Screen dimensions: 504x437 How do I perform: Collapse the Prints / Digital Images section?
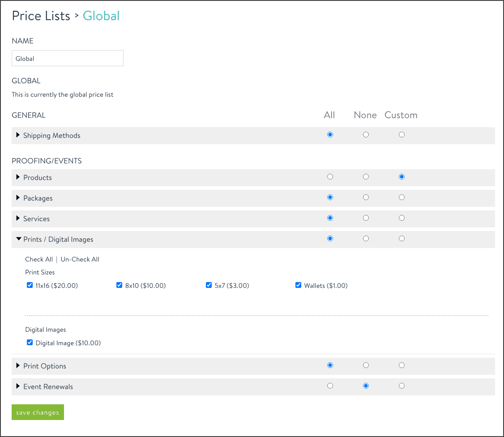pyautogui.click(x=18, y=239)
